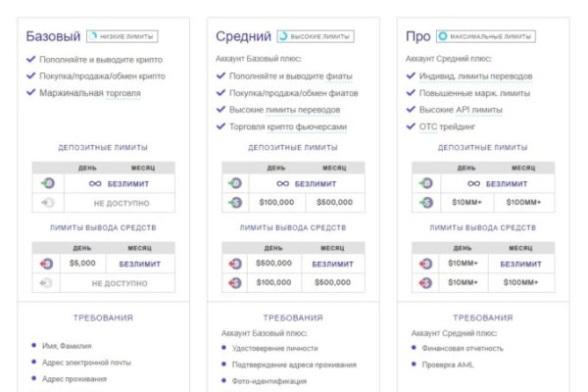Click the crypto deposit icon in Базовый plan
588x392 pixels.
[48, 183]
